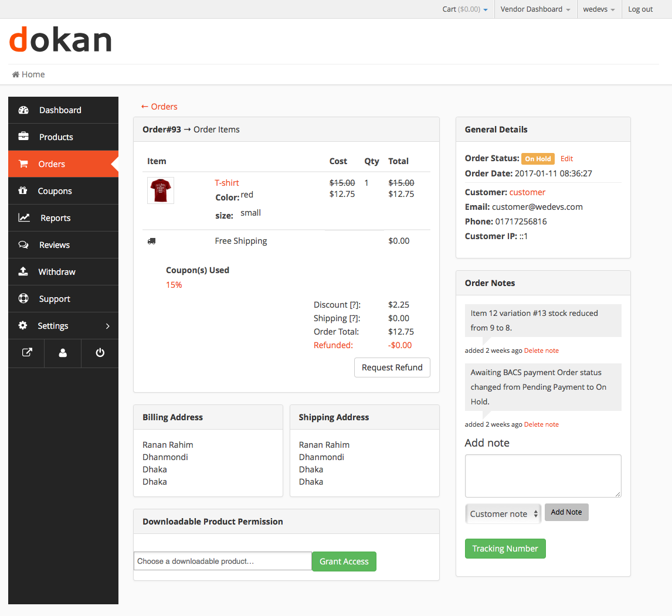672x616 pixels.
Task: Click the Coupons gift icon
Action: [23, 190]
